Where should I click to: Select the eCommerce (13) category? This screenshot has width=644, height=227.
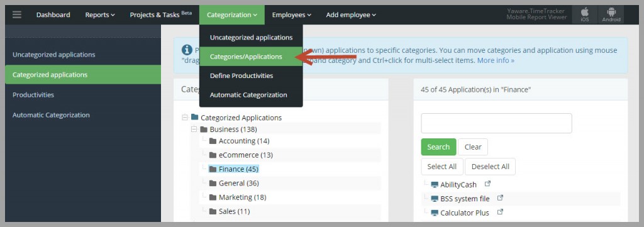246,155
